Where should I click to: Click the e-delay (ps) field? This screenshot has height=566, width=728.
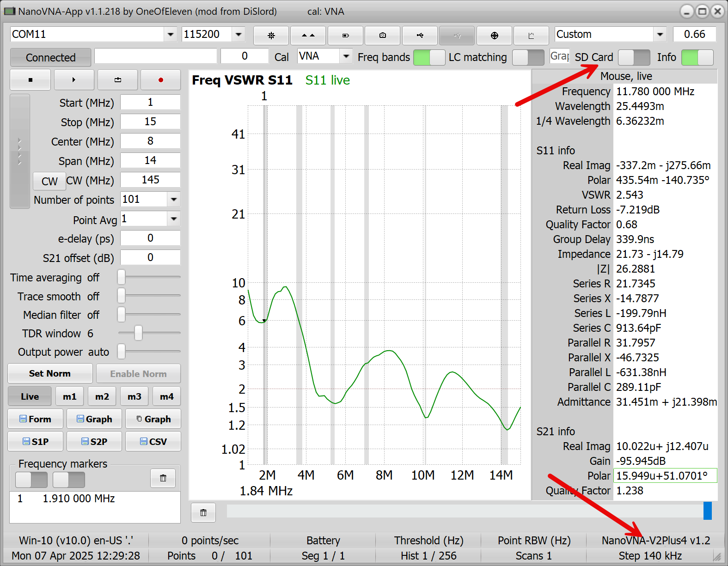pyautogui.click(x=150, y=238)
